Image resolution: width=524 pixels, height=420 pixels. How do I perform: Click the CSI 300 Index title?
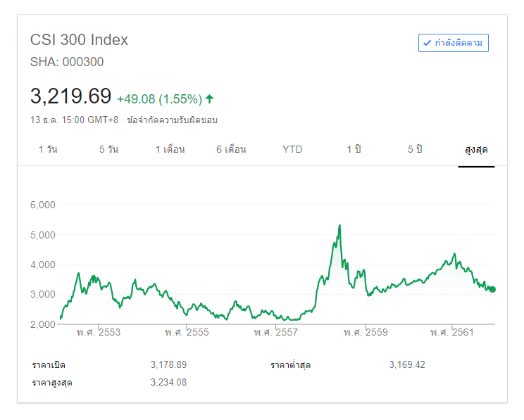pyautogui.click(x=79, y=40)
